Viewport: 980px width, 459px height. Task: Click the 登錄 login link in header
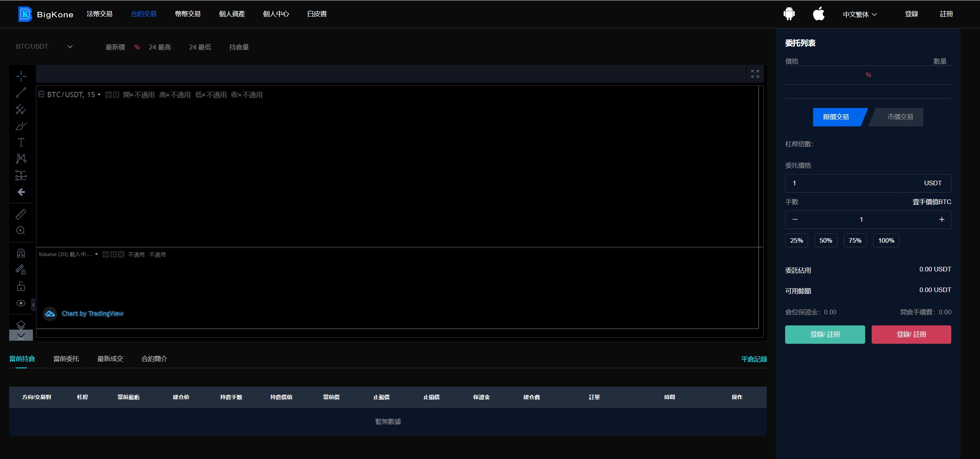click(911, 14)
